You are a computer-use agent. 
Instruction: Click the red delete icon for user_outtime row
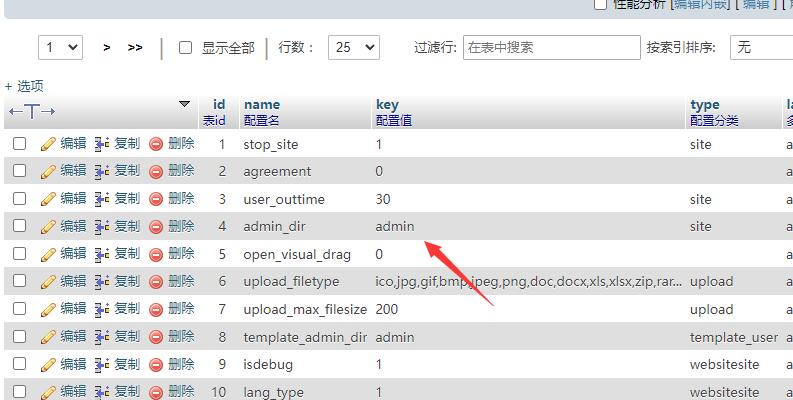coord(155,199)
